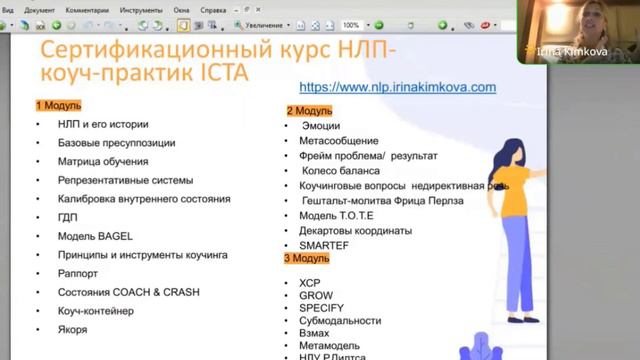640x360 pixels.
Task: Expand the undo history dropdown arrow
Action: point(98,25)
